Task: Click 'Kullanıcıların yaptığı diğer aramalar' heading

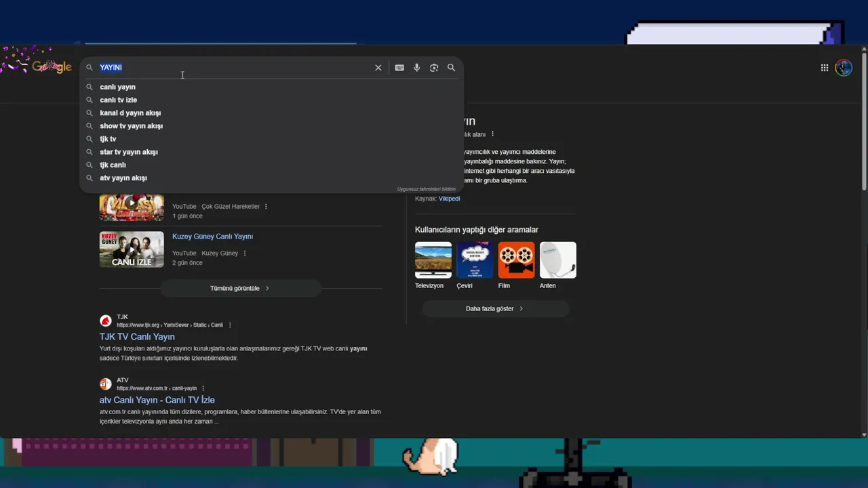Action: click(x=477, y=230)
